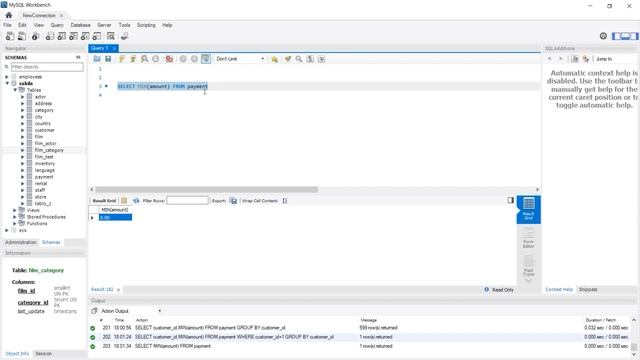Viewport: 640px width, 360px height.
Task: Expand the sys schema
Action: [7, 230]
